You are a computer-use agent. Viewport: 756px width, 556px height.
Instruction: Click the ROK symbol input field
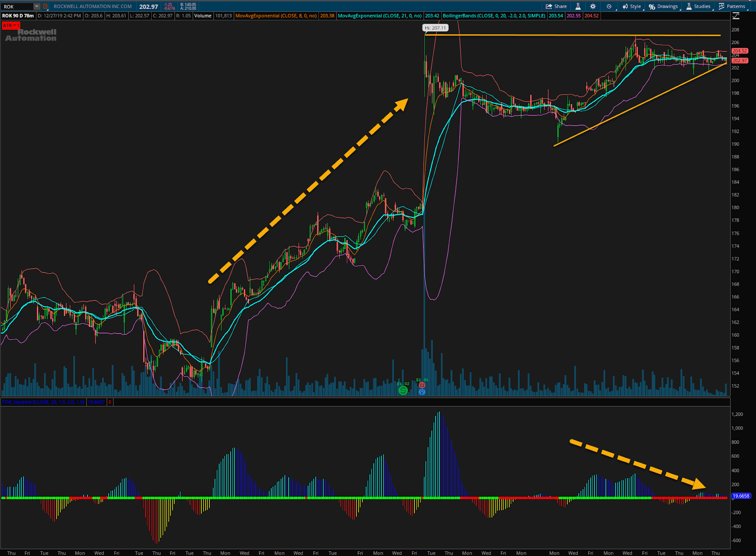(17, 7)
